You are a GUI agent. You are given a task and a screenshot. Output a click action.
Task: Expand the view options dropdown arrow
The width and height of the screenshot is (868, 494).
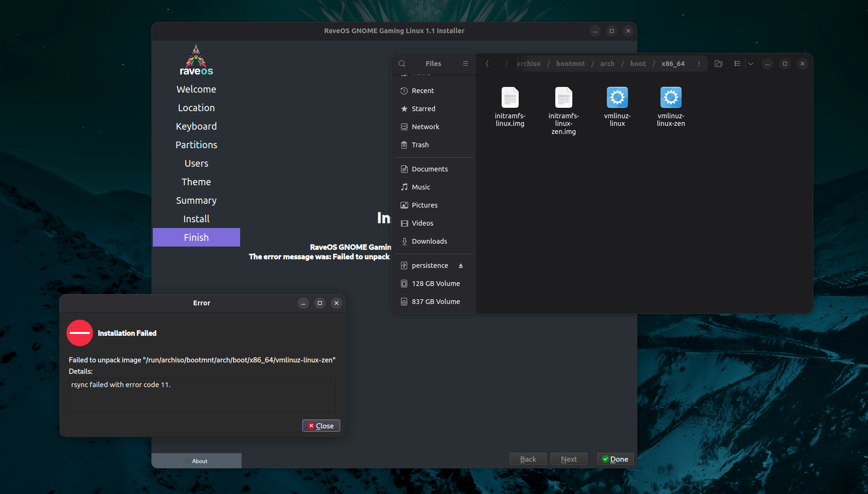751,64
